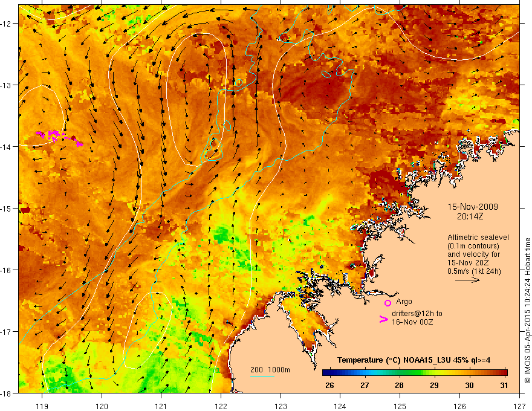Click the date label 15-Nov-2009
532x411 pixels.
[x=473, y=207]
